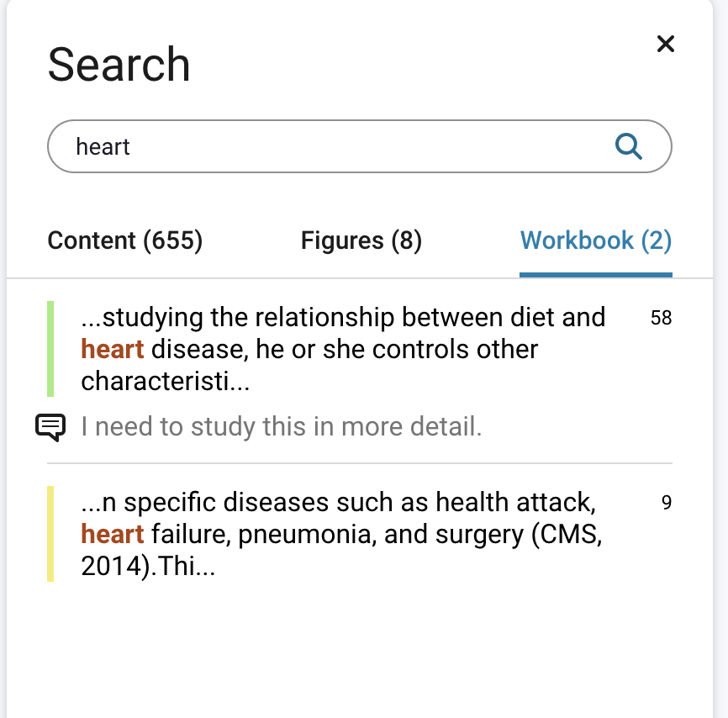Select the comment bubble note icon
This screenshot has width=728, height=718.
(52, 426)
